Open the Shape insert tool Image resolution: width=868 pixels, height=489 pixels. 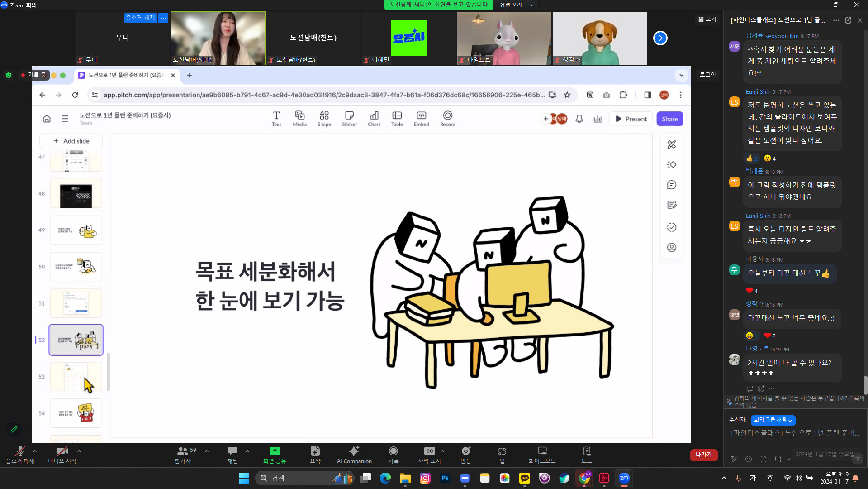point(324,119)
